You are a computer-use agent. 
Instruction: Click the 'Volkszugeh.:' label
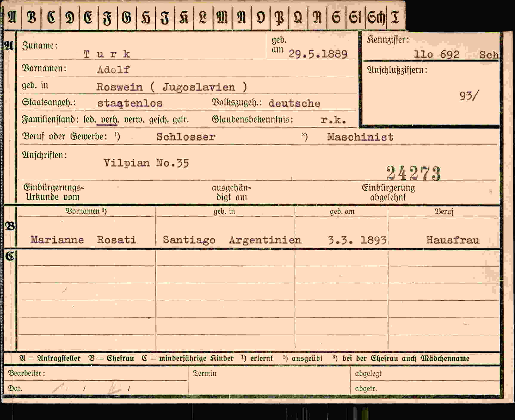(237, 102)
